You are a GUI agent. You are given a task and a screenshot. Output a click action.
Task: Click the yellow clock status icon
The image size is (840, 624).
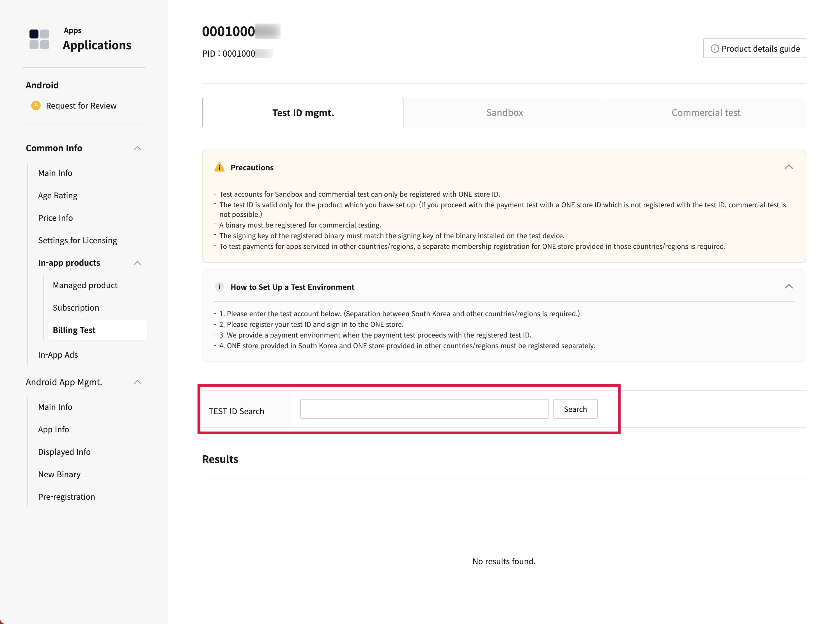tap(36, 105)
